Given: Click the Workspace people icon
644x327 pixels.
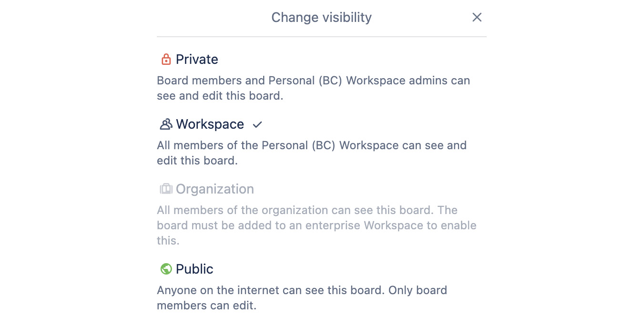Looking at the screenshot, I should (166, 124).
